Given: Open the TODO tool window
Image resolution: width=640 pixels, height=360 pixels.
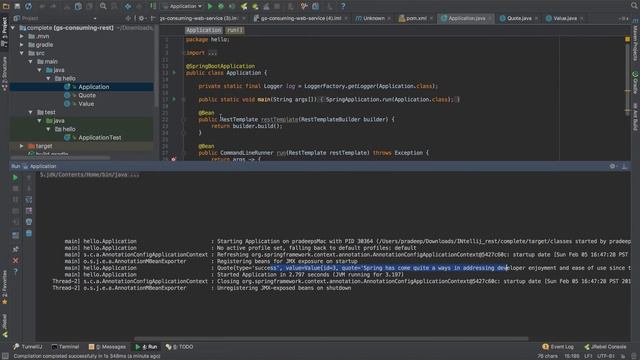Looking at the screenshot, I should tap(180, 347).
